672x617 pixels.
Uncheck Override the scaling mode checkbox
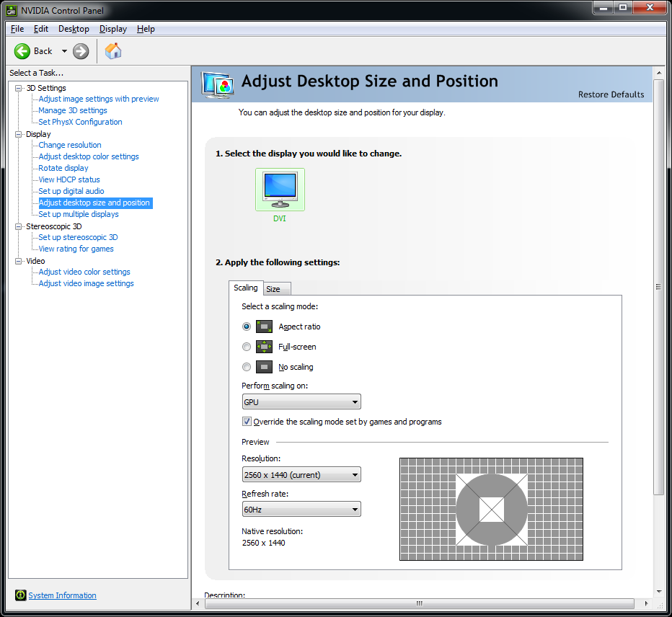247,422
